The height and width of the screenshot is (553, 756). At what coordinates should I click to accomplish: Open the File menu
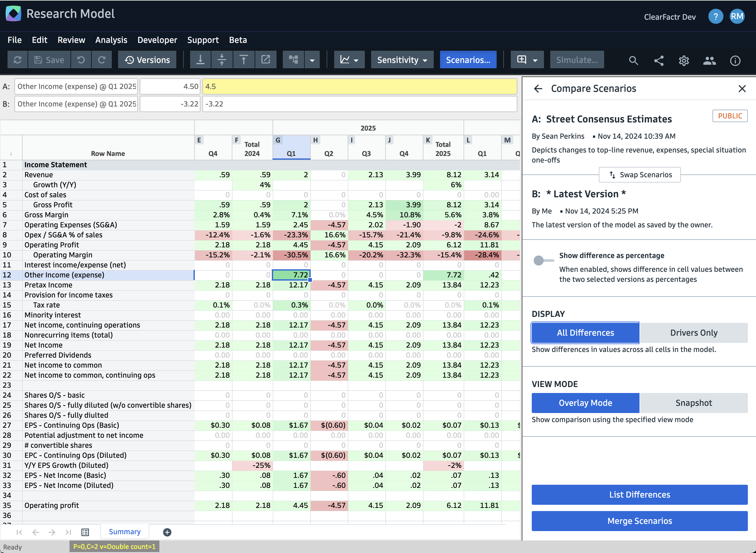coord(14,40)
